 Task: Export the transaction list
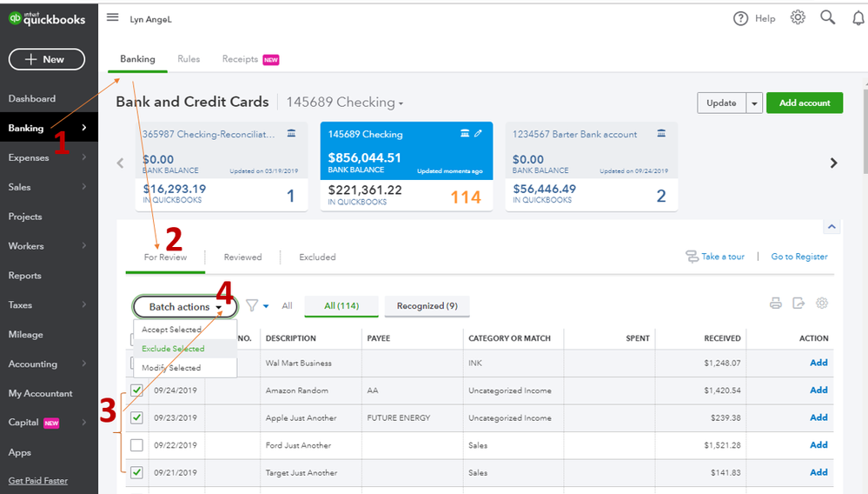click(x=798, y=303)
